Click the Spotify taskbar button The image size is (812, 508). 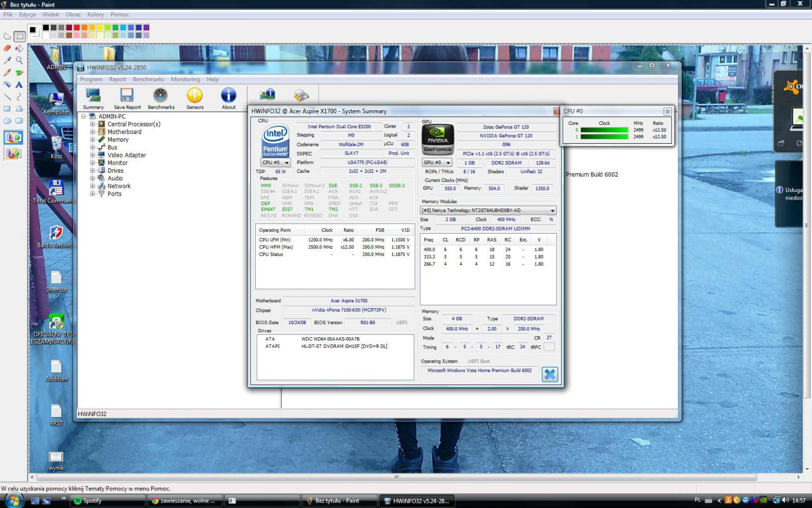pyautogui.click(x=108, y=501)
